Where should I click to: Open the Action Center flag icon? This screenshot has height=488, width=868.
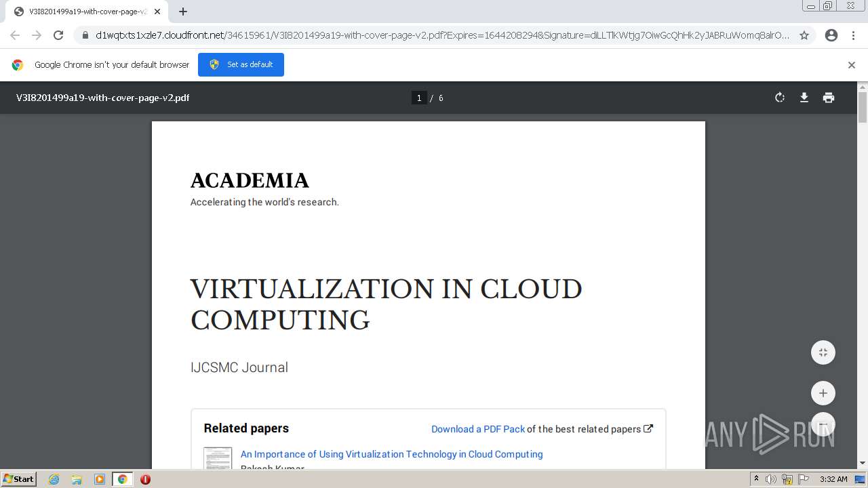(803, 479)
